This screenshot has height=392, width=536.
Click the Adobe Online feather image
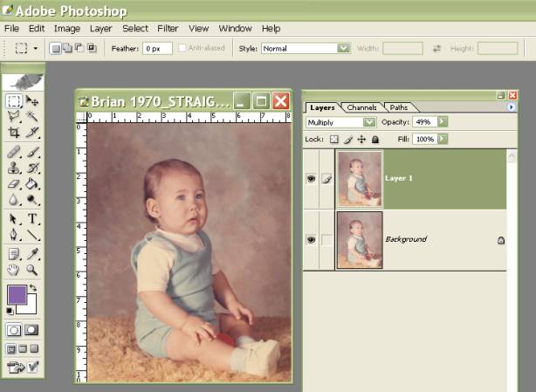23,82
